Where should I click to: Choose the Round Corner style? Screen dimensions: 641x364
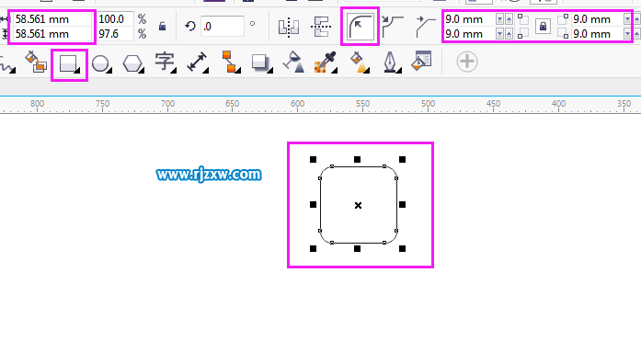click(360, 26)
